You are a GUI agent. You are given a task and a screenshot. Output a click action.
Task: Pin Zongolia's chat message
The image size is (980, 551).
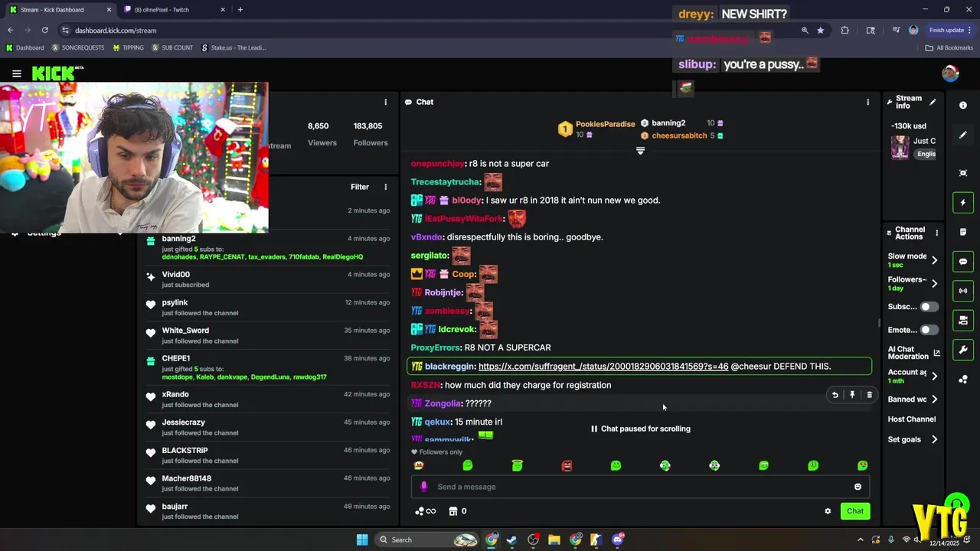coord(852,395)
